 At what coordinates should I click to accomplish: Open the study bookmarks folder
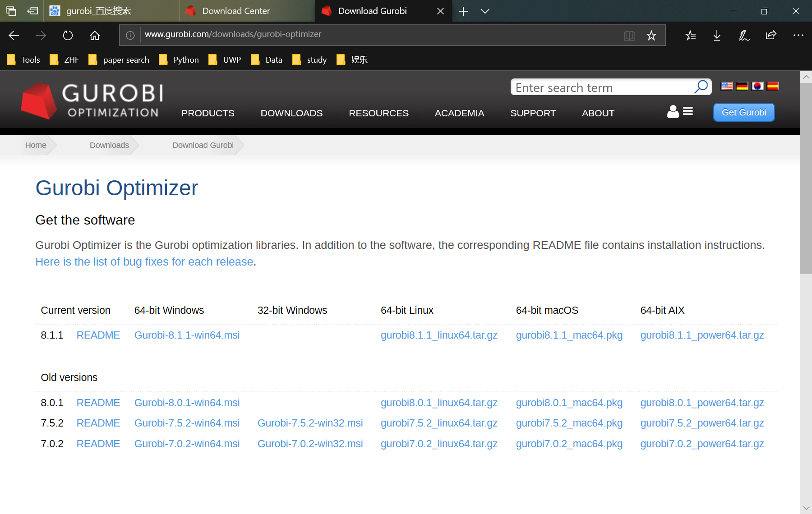coord(309,60)
